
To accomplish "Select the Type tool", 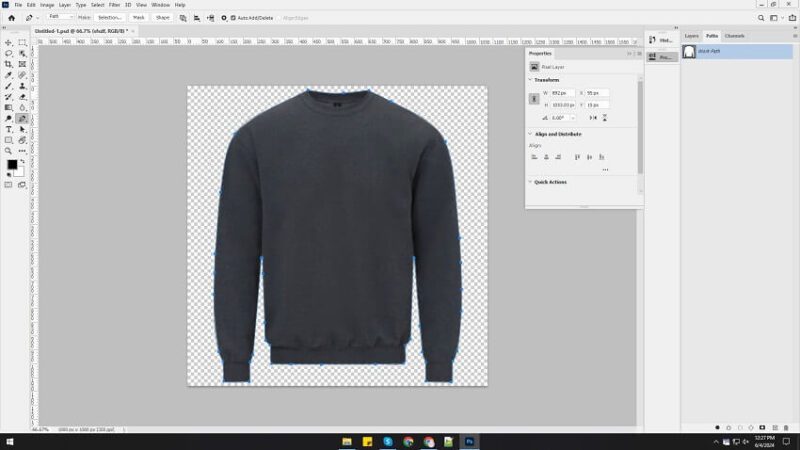I will tap(8, 130).
